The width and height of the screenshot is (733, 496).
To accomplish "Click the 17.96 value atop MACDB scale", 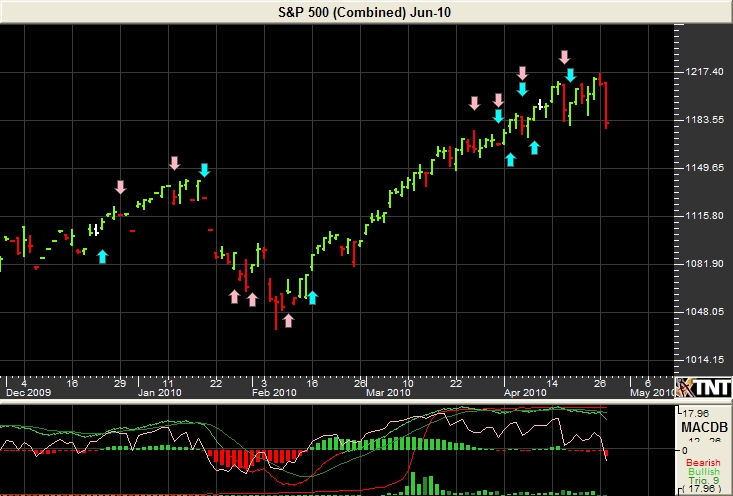I will pos(696,413).
